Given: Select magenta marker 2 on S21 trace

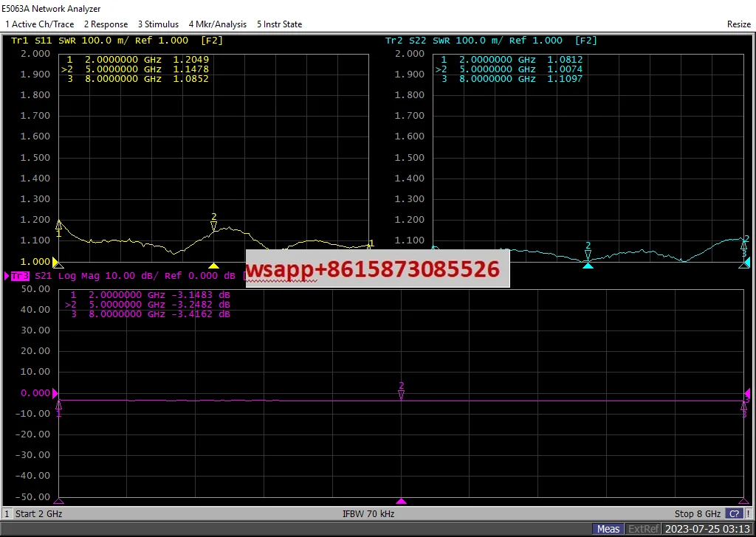Looking at the screenshot, I should pyautogui.click(x=402, y=394).
